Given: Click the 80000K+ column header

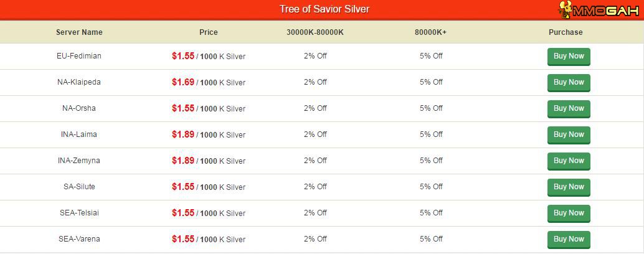Looking at the screenshot, I should [x=430, y=32].
